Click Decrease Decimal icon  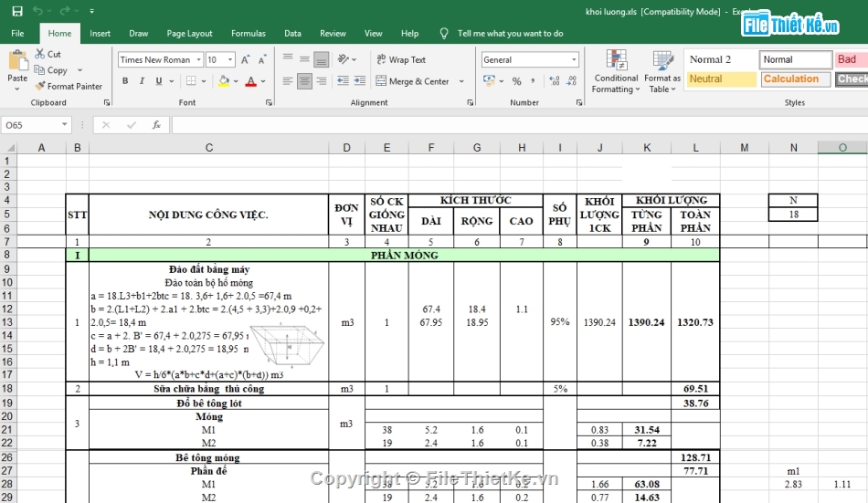pos(572,81)
